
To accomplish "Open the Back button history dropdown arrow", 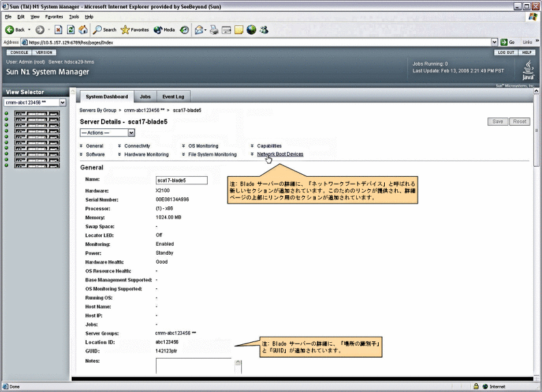I will pyautogui.click(x=29, y=29).
